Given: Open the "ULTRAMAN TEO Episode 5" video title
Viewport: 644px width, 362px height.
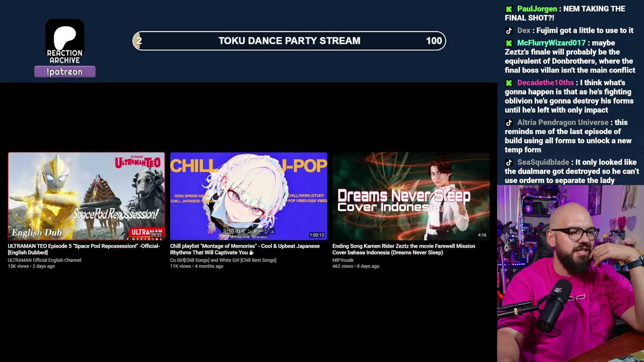Looking at the screenshot, I should [84, 249].
